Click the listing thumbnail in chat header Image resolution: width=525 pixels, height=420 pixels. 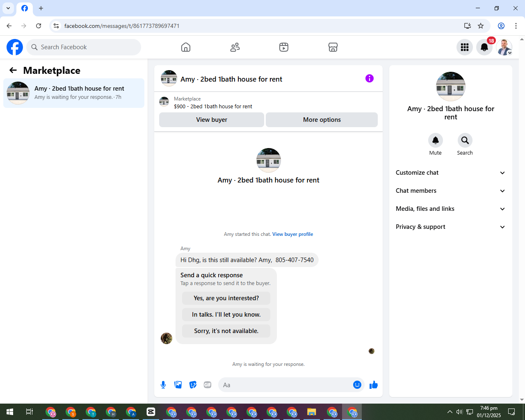[169, 78]
